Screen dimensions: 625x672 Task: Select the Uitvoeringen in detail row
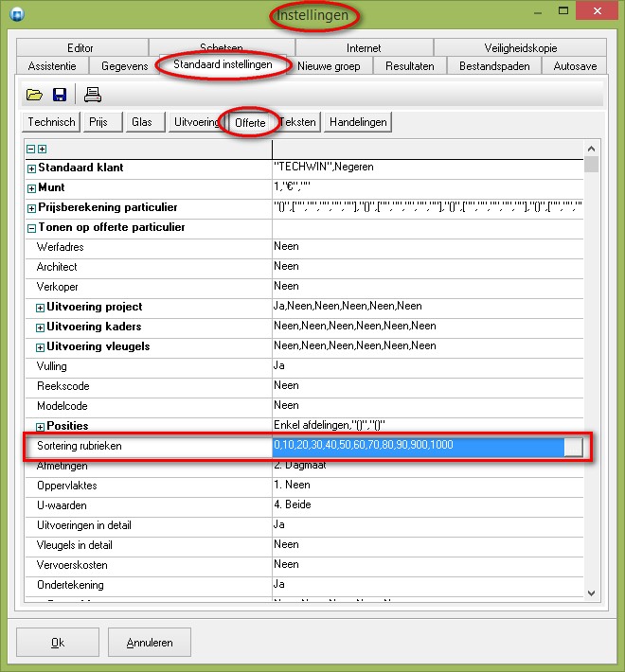[304, 525]
